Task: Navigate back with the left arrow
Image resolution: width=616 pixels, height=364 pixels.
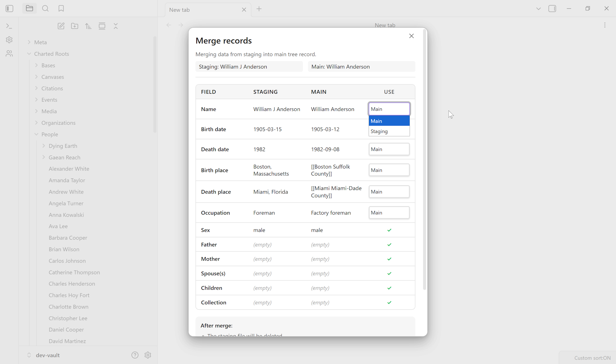Action: pos(169,25)
